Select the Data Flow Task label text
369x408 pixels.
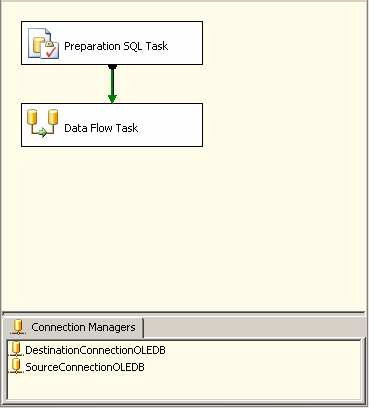101,128
